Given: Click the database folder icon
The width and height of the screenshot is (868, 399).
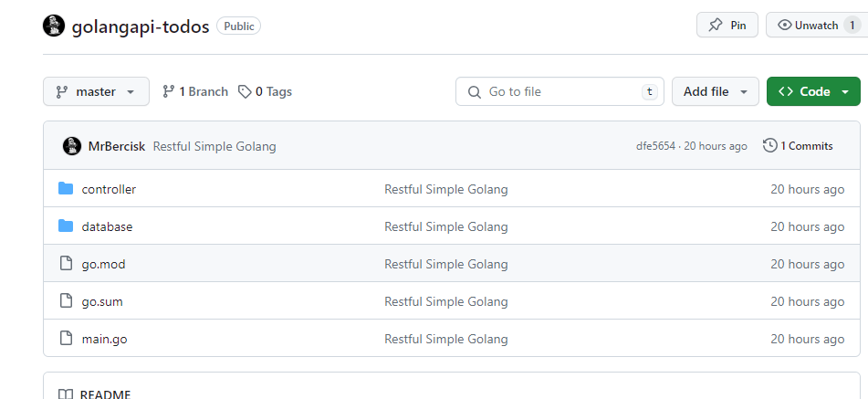Looking at the screenshot, I should click(x=66, y=226).
